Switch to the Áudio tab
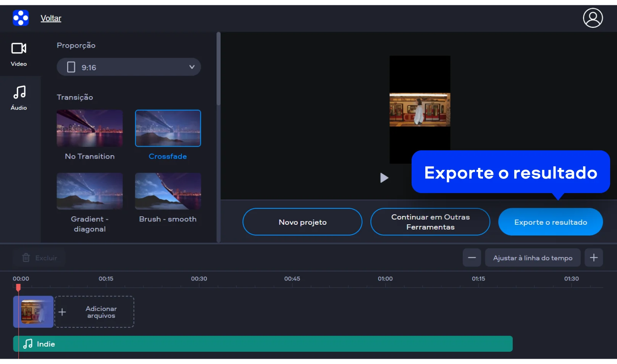The width and height of the screenshot is (617, 364). click(x=19, y=98)
